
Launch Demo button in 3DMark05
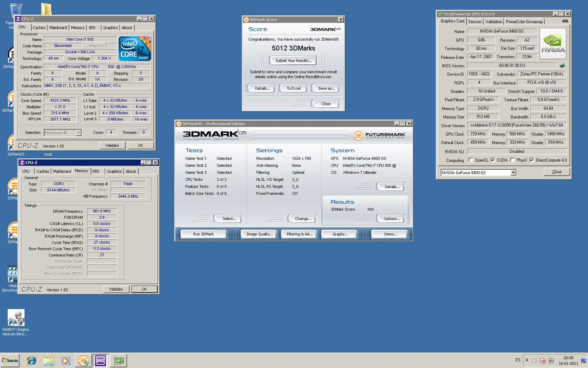click(x=390, y=234)
